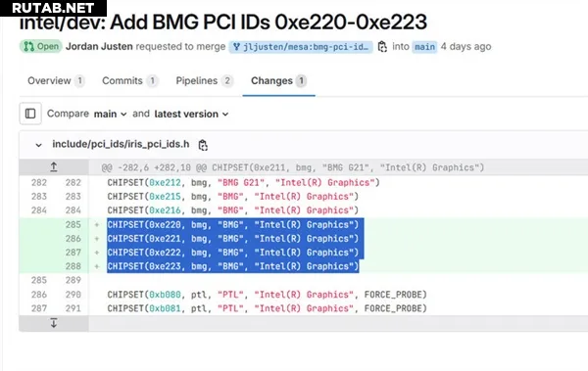The width and height of the screenshot is (588, 371).
Task: Click the added line 0xe223 plus marker
Action: pos(97,266)
